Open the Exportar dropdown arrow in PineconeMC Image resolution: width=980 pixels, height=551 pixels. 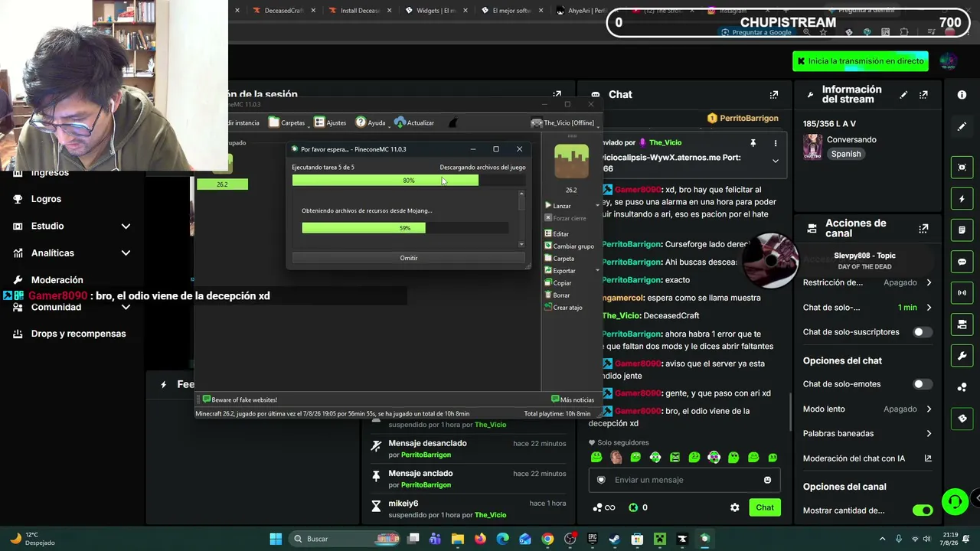point(597,270)
